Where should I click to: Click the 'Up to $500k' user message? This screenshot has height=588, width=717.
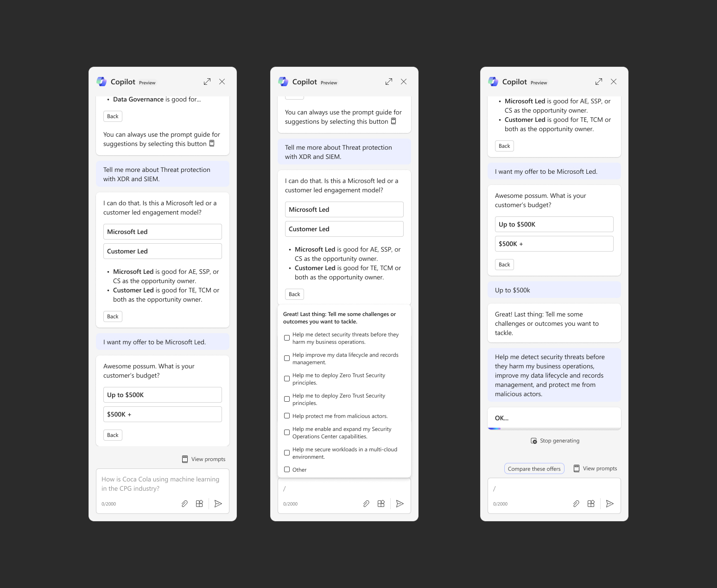coord(554,290)
